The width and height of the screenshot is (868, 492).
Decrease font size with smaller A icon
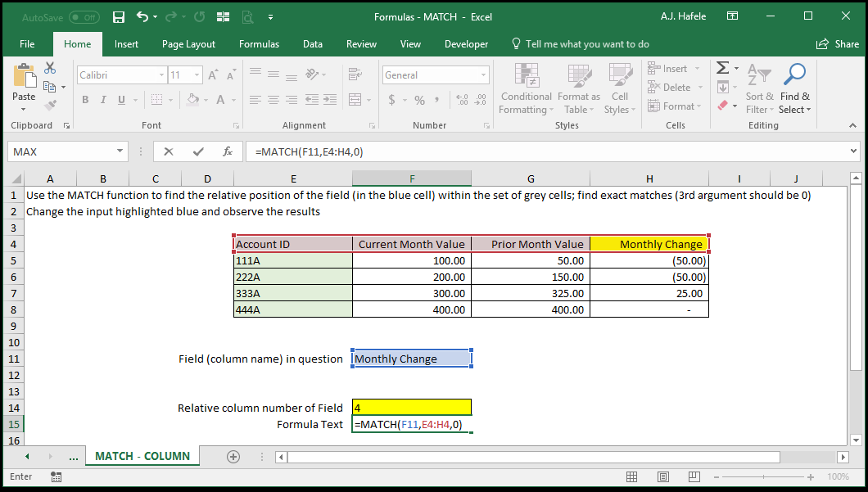click(x=231, y=75)
